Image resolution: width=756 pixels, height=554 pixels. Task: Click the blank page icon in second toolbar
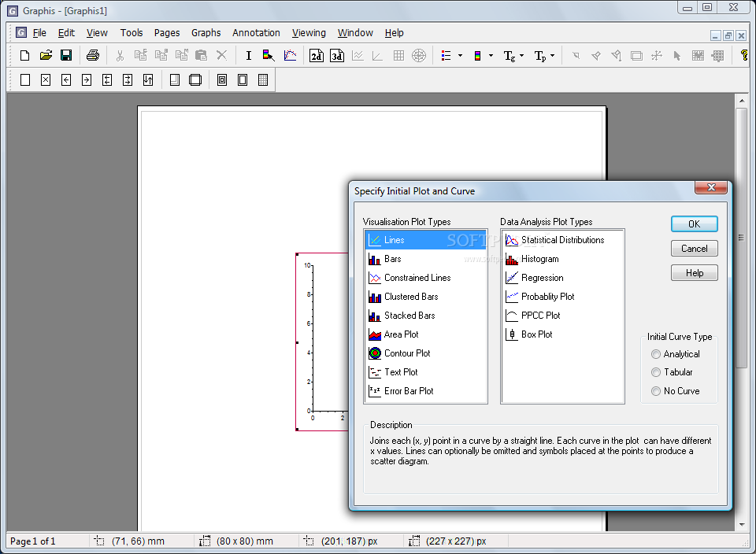click(25, 80)
